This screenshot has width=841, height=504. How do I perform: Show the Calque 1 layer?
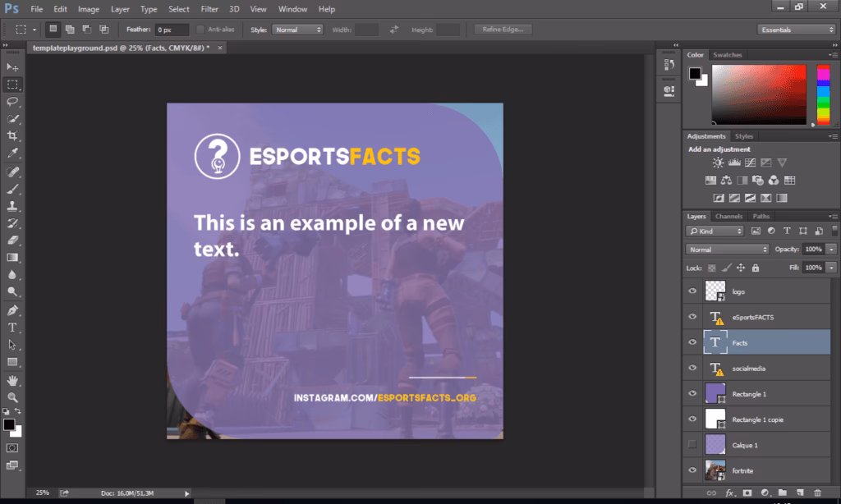692,445
